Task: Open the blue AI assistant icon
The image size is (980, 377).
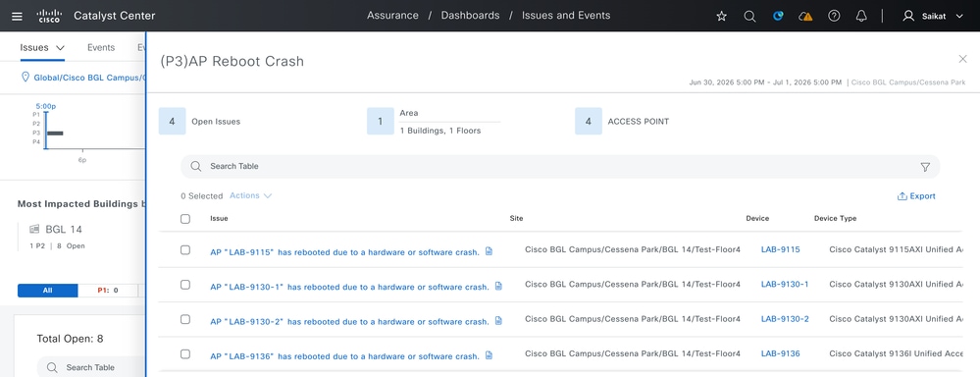Action: point(778,17)
